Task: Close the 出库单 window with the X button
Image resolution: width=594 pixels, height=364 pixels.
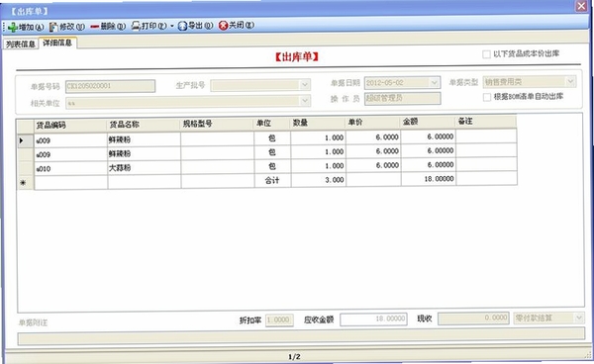Action: click(581, 6)
